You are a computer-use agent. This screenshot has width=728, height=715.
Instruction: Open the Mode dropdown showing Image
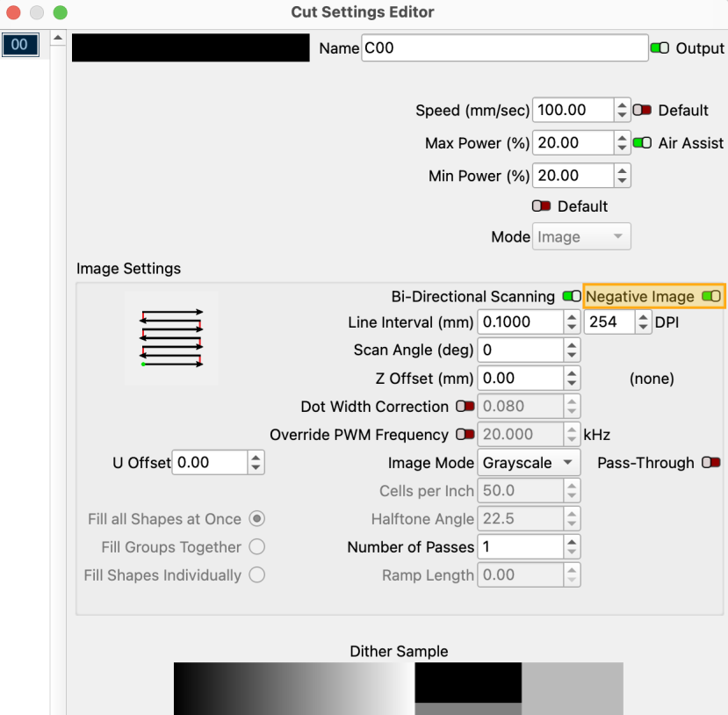pyautogui.click(x=581, y=237)
